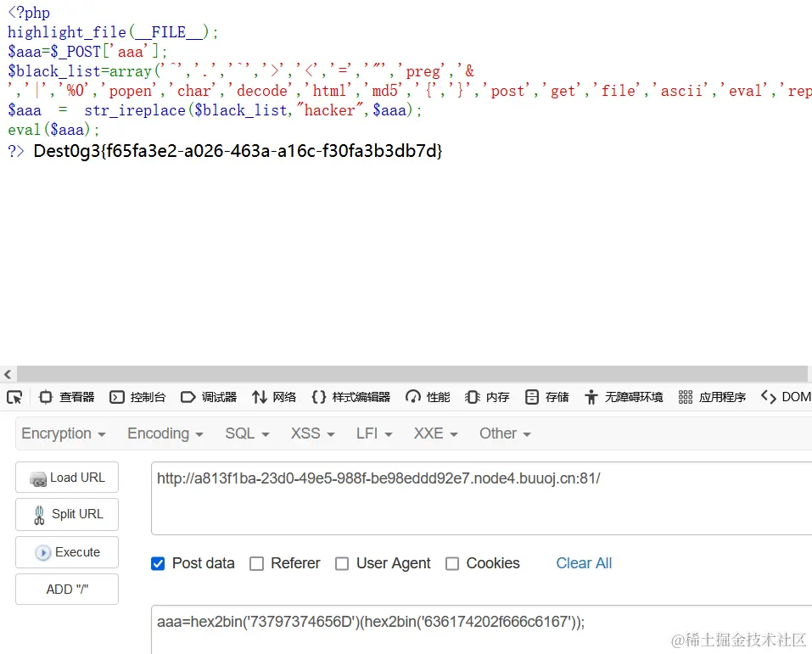Open the 控制台 console tab
Viewport: 812px width, 654px height.
point(137,397)
